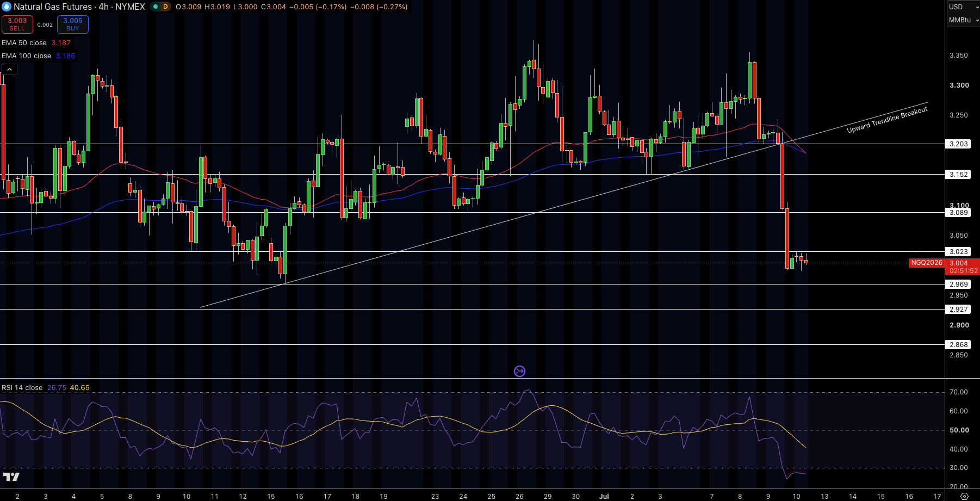Click the 70.00 RSI scale level
The width and height of the screenshot is (980, 501).
(959, 392)
